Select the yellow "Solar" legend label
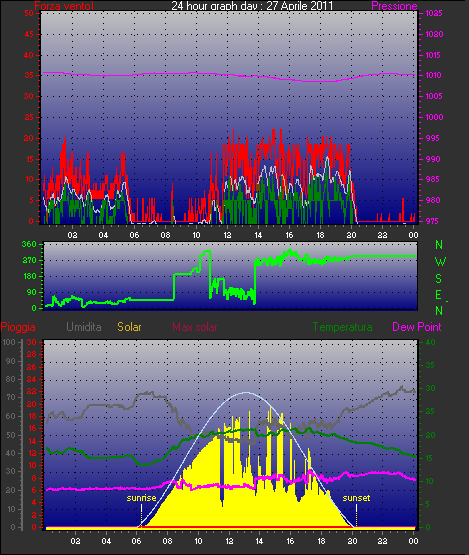The image size is (469, 555). coord(129,327)
